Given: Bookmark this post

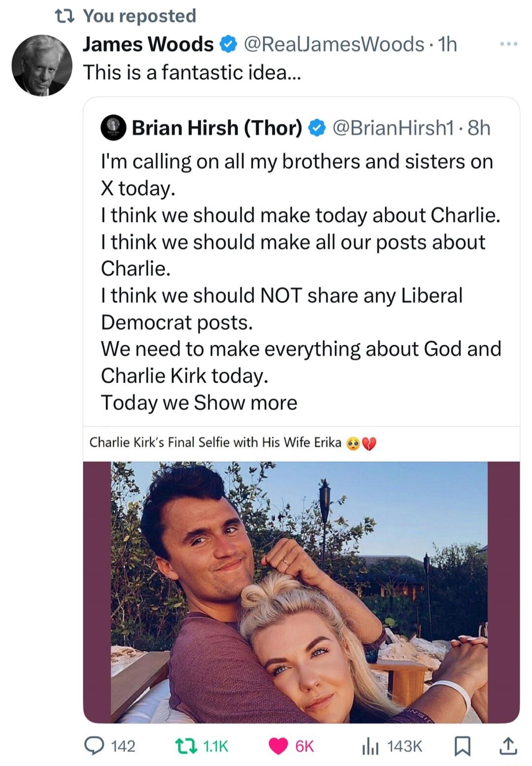Looking at the screenshot, I should [x=462, y=745].
